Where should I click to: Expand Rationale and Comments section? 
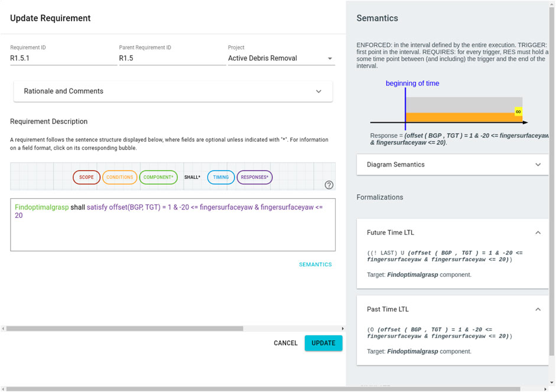[173, 92]
